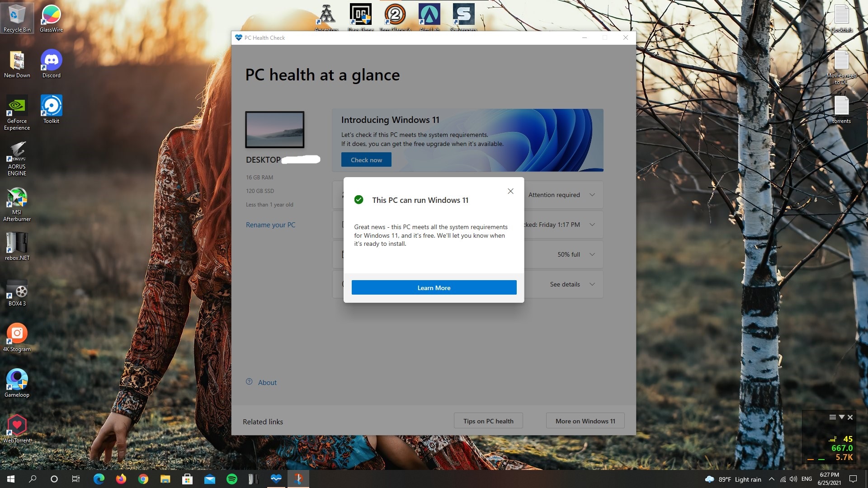This screenshot has height=488, width=868.
Task: Open the Mail app from taskbar
Action: click(x=209, y=479)
